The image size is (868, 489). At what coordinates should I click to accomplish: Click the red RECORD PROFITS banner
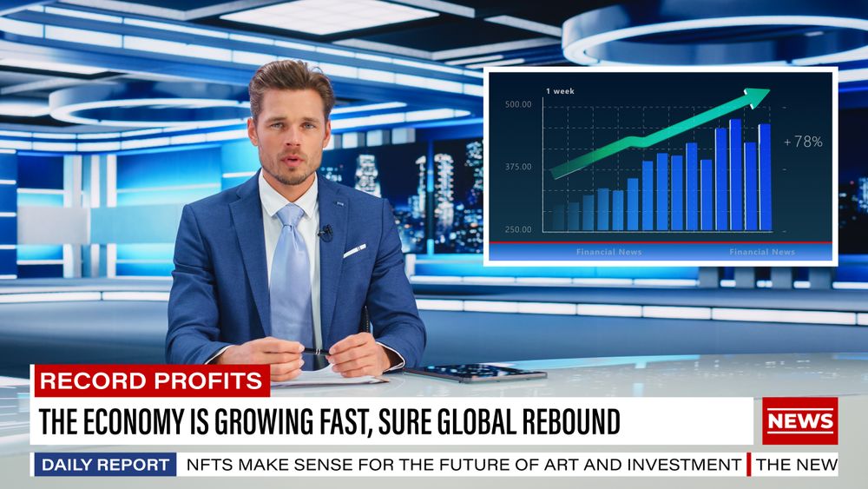tap(152, 381)
